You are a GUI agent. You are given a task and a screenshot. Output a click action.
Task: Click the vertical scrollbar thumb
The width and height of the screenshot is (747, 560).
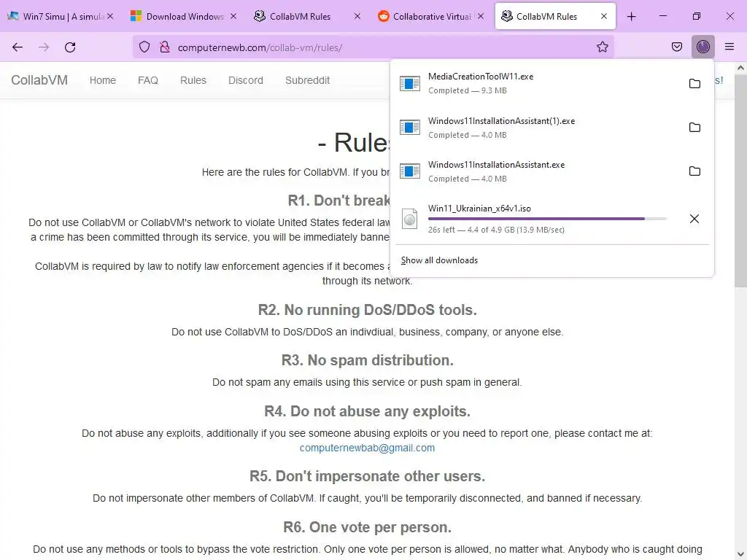pyautogui.click(x=740, y=181)
